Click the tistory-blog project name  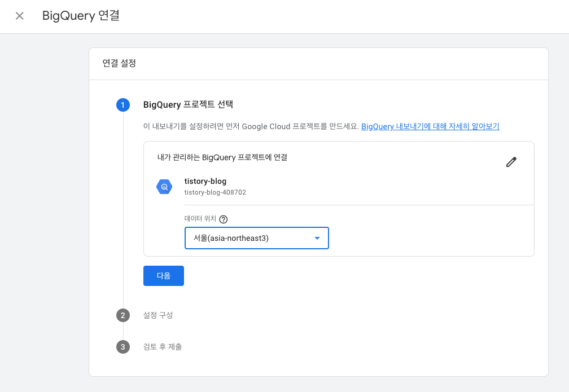coord(205,181)
